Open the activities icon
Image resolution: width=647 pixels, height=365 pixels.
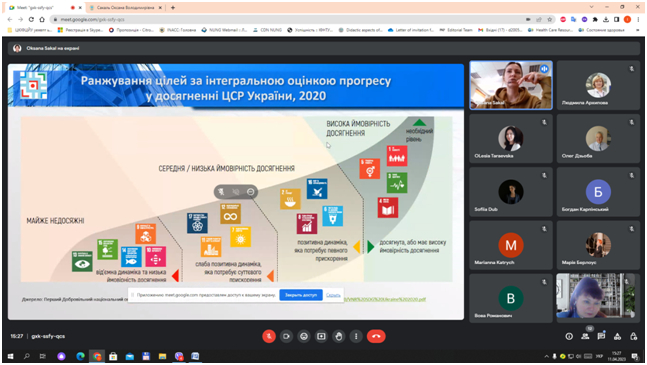[x=617, y=337]
